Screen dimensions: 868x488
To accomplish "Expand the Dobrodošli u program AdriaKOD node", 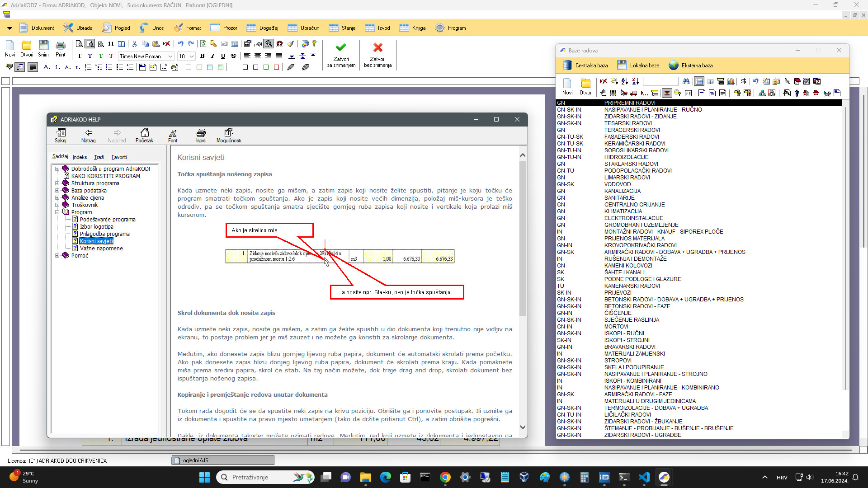I will pos(57,169).
